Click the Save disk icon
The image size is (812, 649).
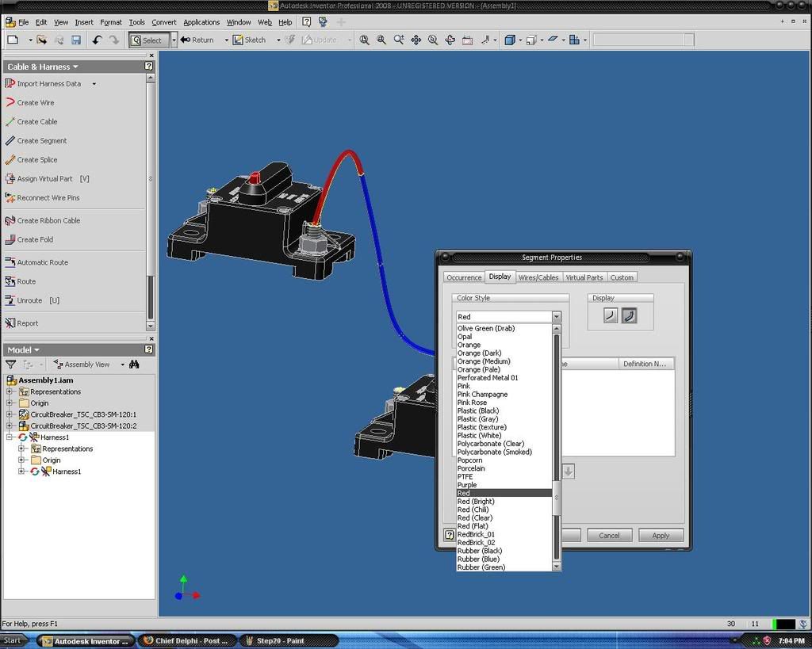coord(76,40)
